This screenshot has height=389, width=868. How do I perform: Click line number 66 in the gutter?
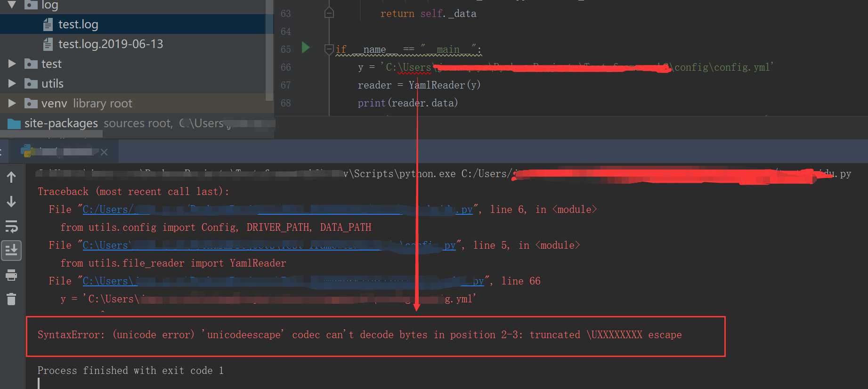tap(286, 67)
